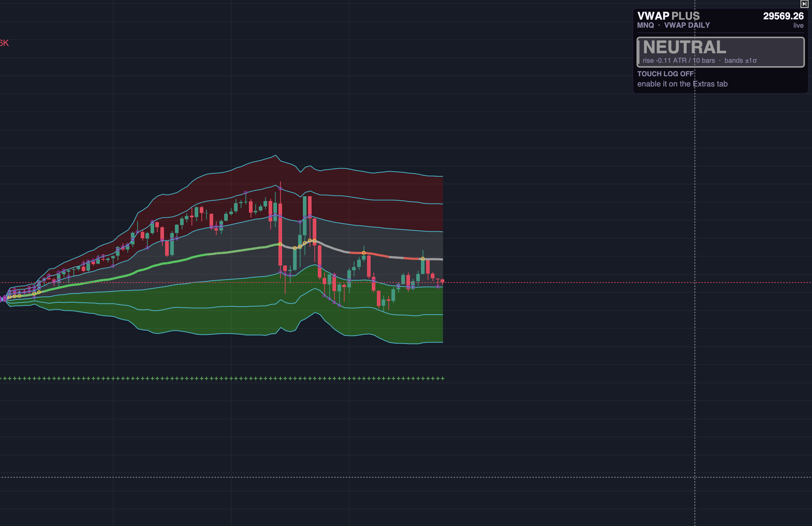Screen dimensions: 812x526
Task: Click the TOUCH LOG OFF label
Action: point(665,74)
